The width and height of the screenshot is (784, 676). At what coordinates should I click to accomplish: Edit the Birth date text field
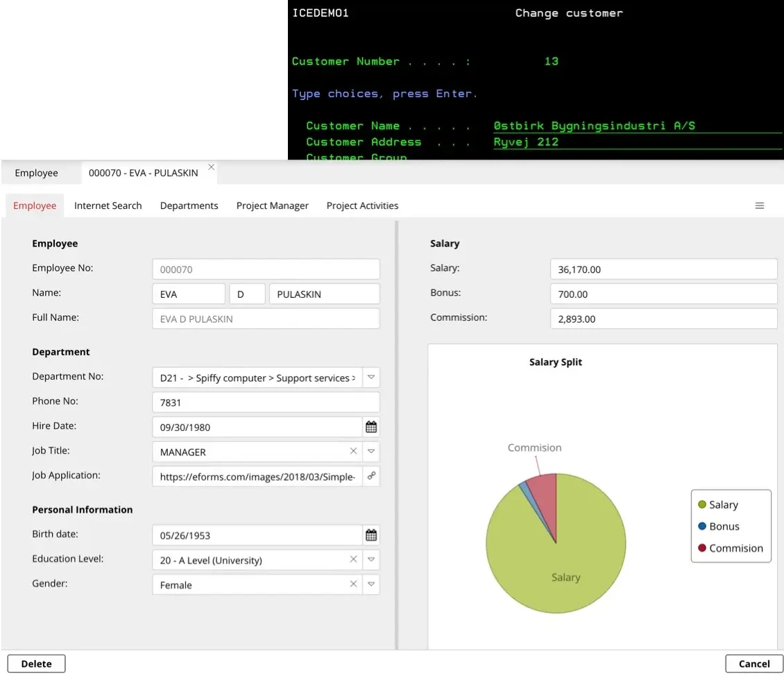[x=257, y=535]
